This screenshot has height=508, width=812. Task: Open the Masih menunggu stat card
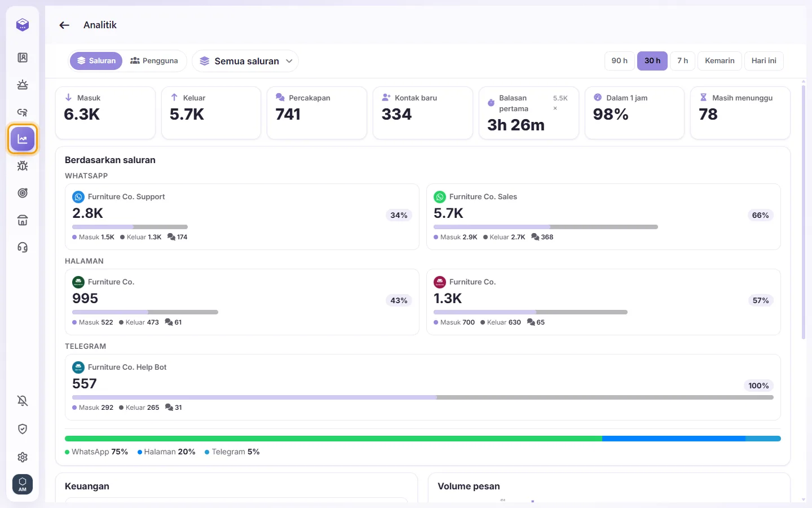pyautogui.click(x=740, y=113)
